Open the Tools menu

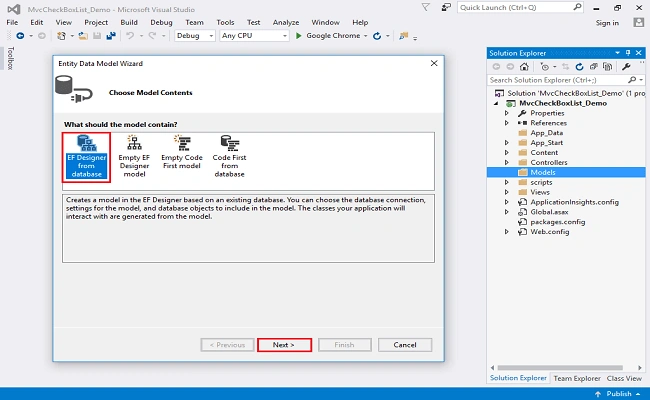pyautogui.click(x=225, y=22)
